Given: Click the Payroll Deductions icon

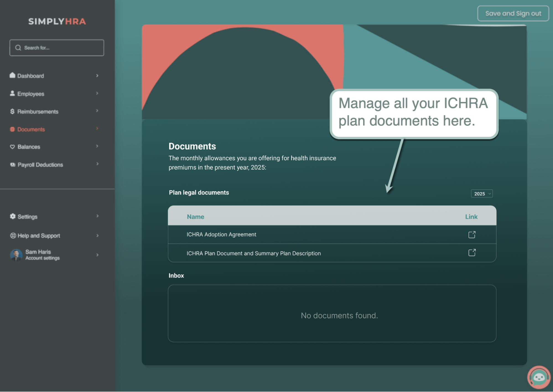Looking at the screenshot, I should coord(13,165).
